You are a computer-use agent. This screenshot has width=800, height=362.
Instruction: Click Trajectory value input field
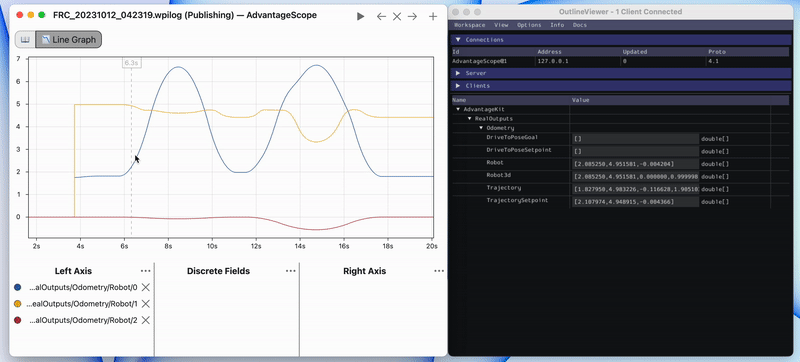click(x=635, y=190)
